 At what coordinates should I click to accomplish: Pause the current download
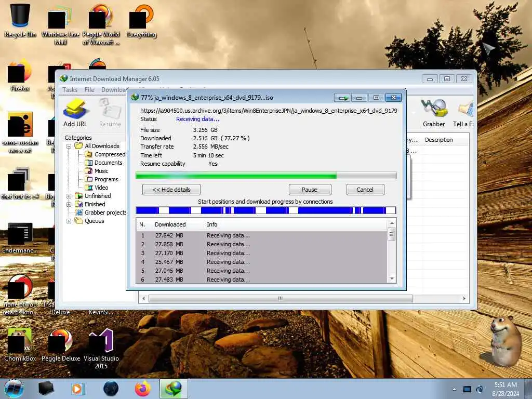(310, 190)
